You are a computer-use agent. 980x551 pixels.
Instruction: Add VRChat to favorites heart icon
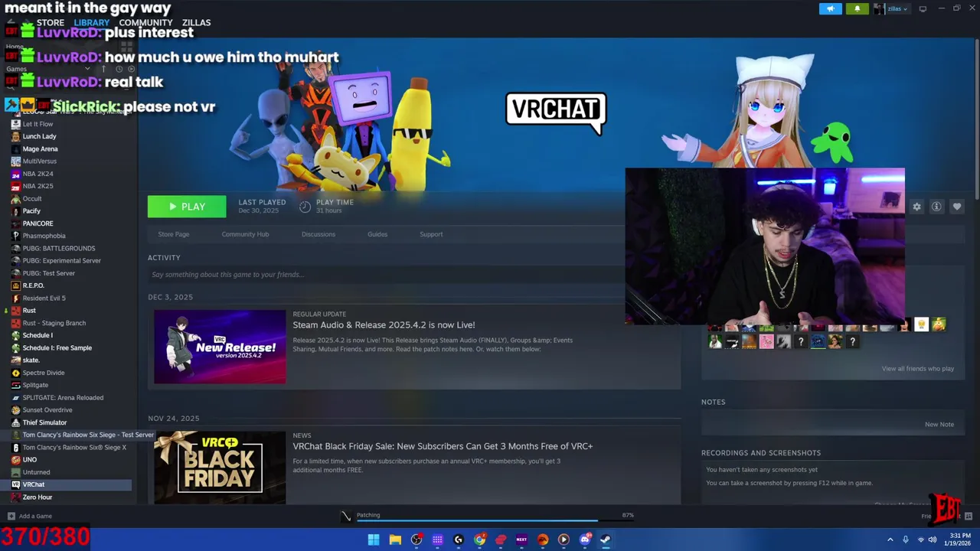click(956, 207)
